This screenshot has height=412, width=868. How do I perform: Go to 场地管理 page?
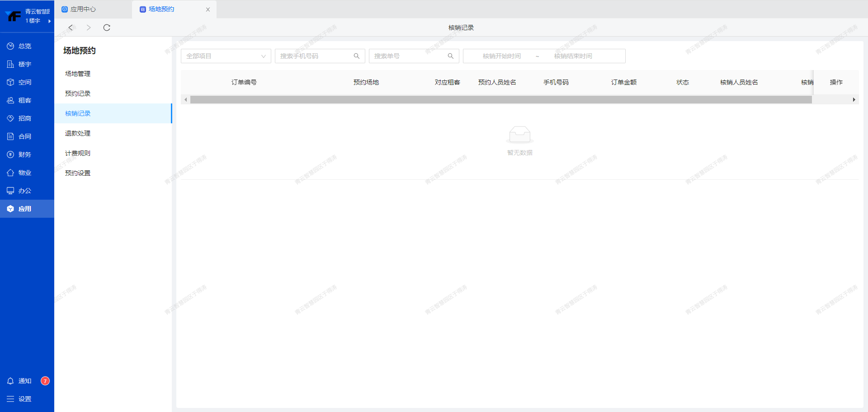(x=78, y=74)
